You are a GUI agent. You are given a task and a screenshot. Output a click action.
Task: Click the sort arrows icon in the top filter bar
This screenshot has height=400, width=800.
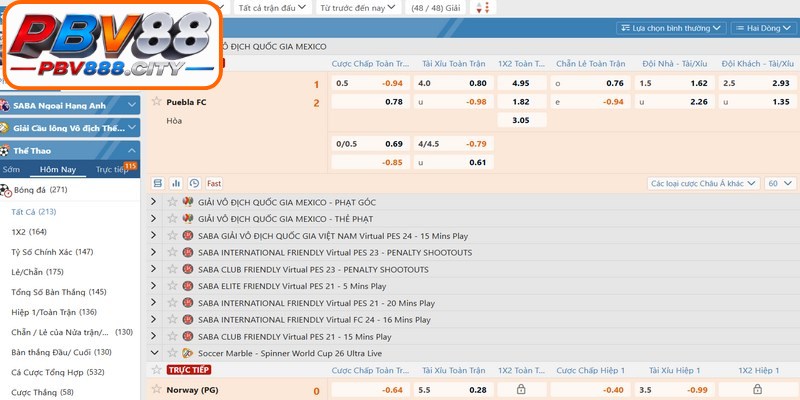click(483, 7)
